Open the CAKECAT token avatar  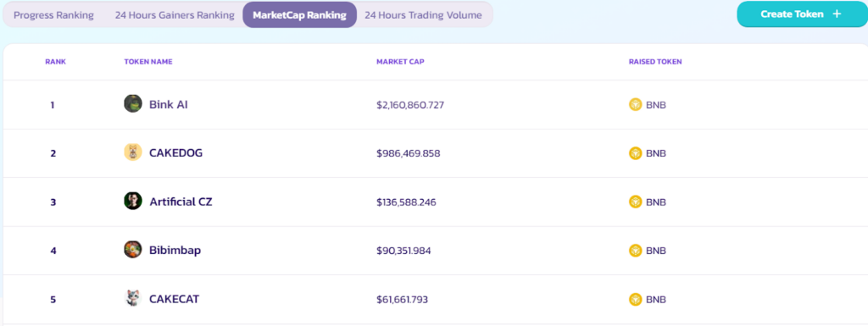133,299
